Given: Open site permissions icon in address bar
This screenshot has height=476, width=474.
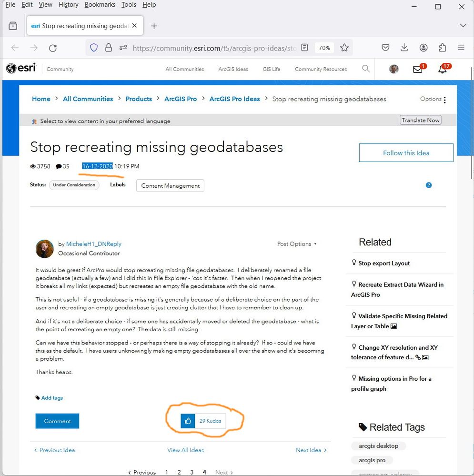Looking at the screenshot, I should (x=123, y=48).
